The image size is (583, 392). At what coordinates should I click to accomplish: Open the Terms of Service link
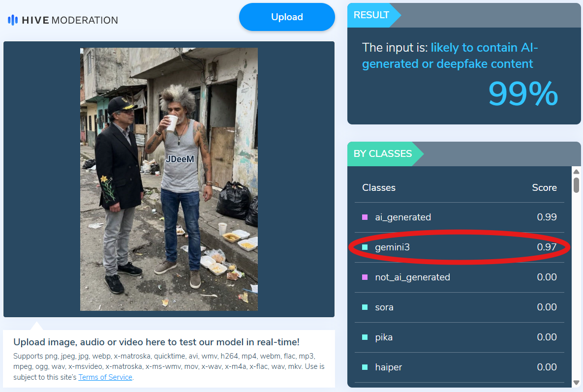click(105, 377)
